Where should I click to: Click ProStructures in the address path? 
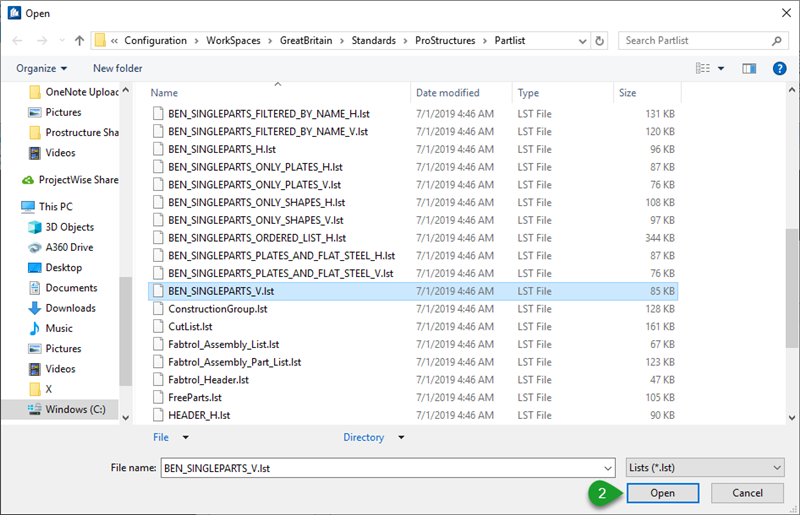tap(445, 41)
